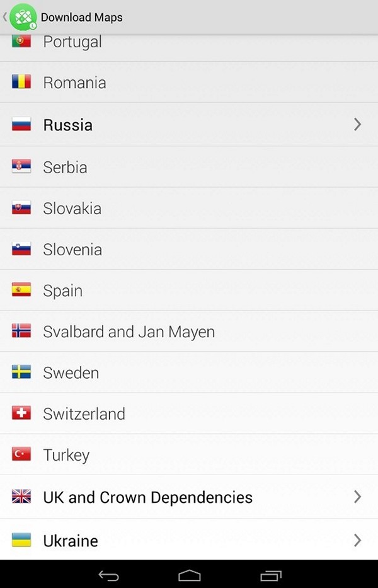Expand Russia regions with the chevron

[x=357, y=124]
